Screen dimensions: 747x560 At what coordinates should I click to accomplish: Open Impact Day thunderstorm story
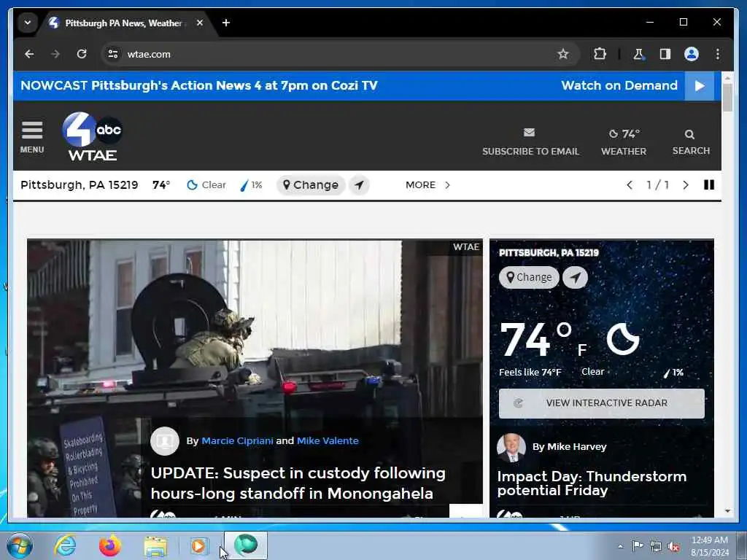pos(592,483)
